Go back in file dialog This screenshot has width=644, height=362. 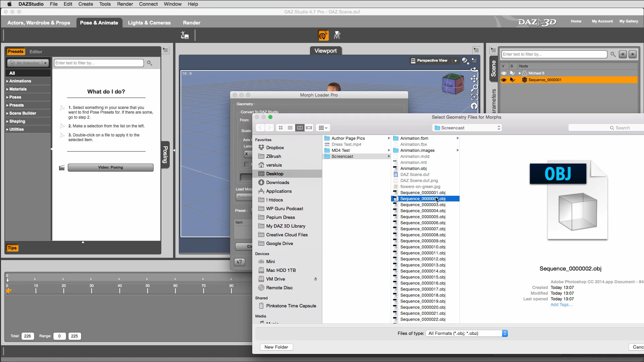(260, 128)
